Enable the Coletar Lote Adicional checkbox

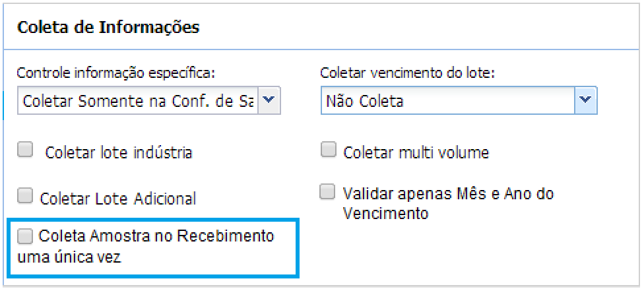[x=25, y=195]
